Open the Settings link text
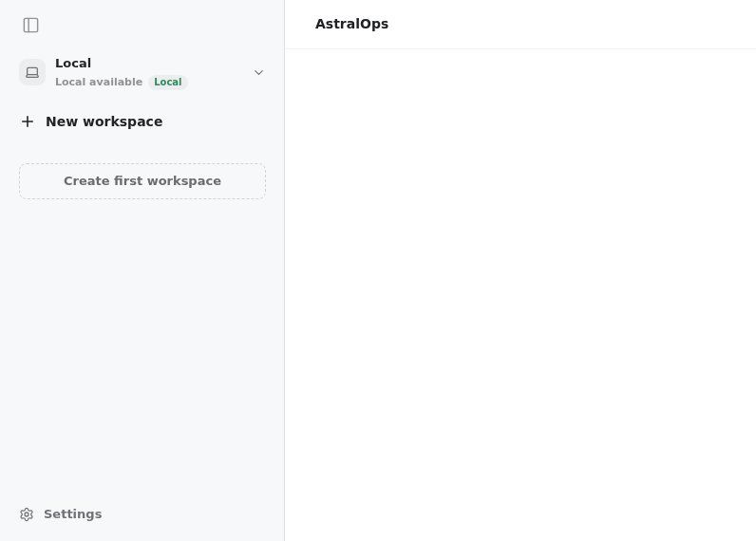Screen dimensions: 756x541 tap(73, 514)
